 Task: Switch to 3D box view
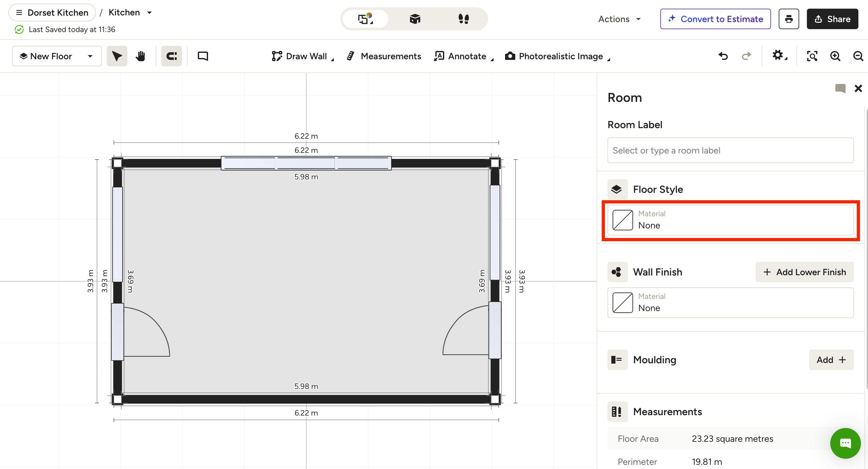tap(415, 19)
